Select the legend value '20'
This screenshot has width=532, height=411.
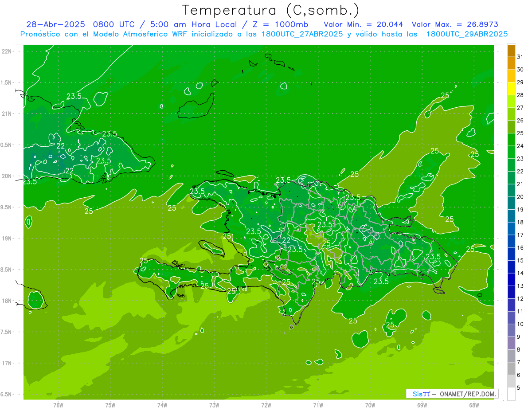[520, 197]
